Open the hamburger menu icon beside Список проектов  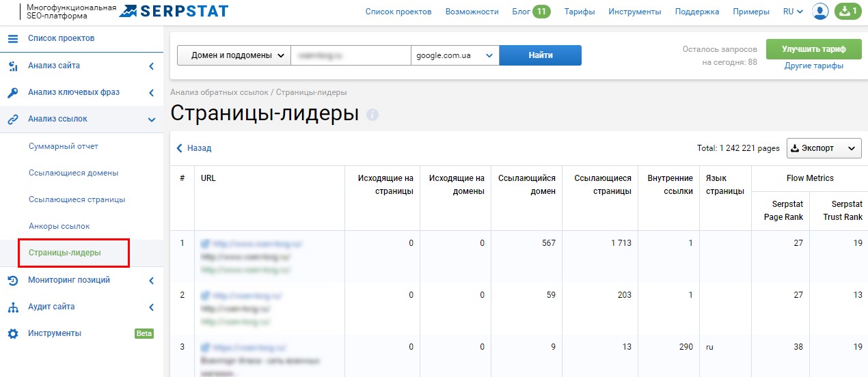point(13,38)
